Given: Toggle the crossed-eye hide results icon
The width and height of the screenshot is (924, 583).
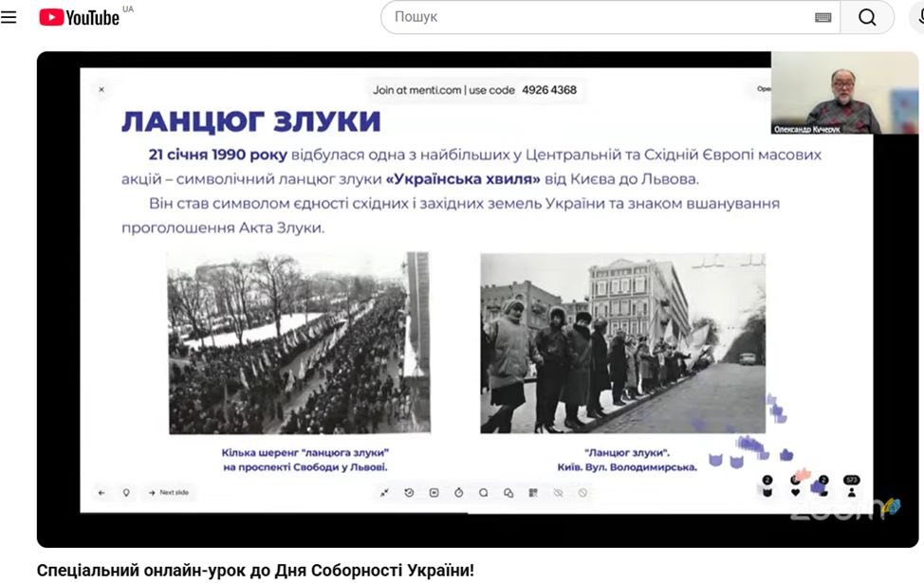Looking at the screenshot, I should 558,492.
